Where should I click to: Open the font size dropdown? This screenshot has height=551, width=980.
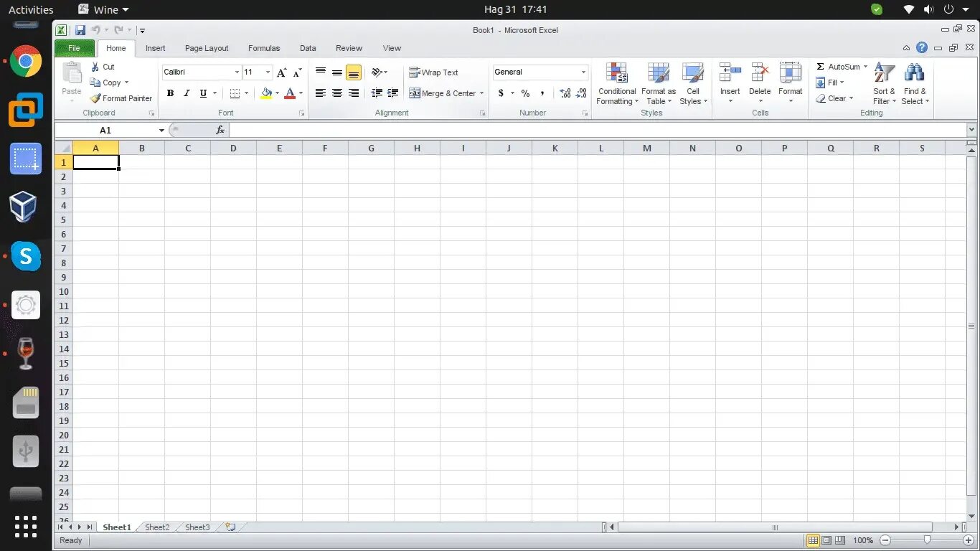268,72
